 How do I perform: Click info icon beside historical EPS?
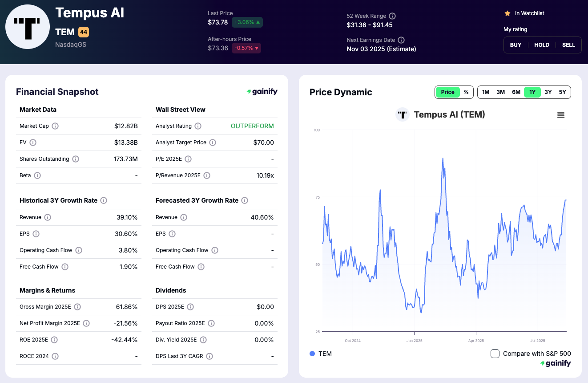point(36,234)
